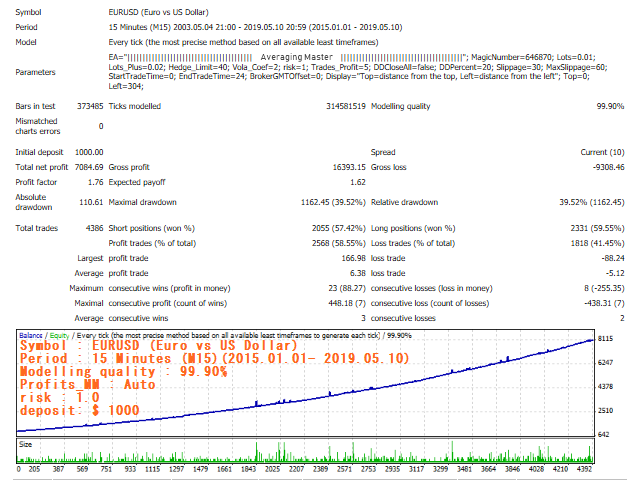640x480 pixels.
Task: Click the largest loss trade -88.24 value
Action: click(613, 258)
